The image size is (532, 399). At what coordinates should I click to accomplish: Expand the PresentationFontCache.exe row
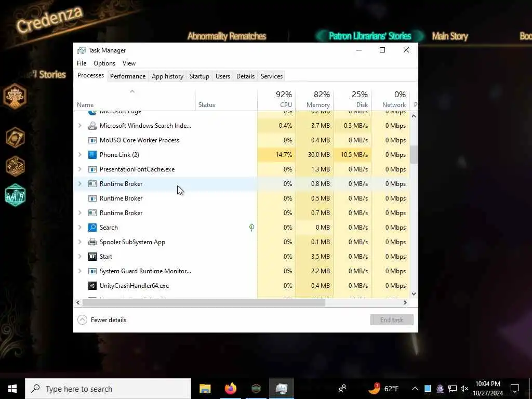[79, 169]
